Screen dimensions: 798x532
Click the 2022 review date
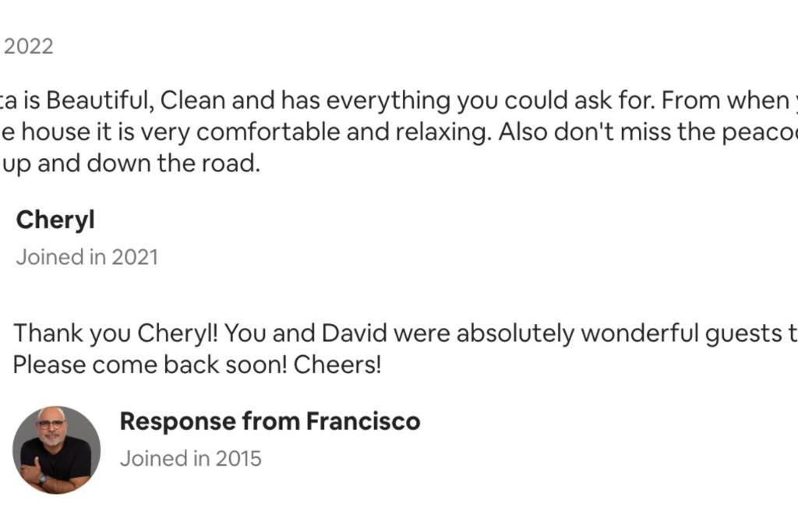coord(29,46)
